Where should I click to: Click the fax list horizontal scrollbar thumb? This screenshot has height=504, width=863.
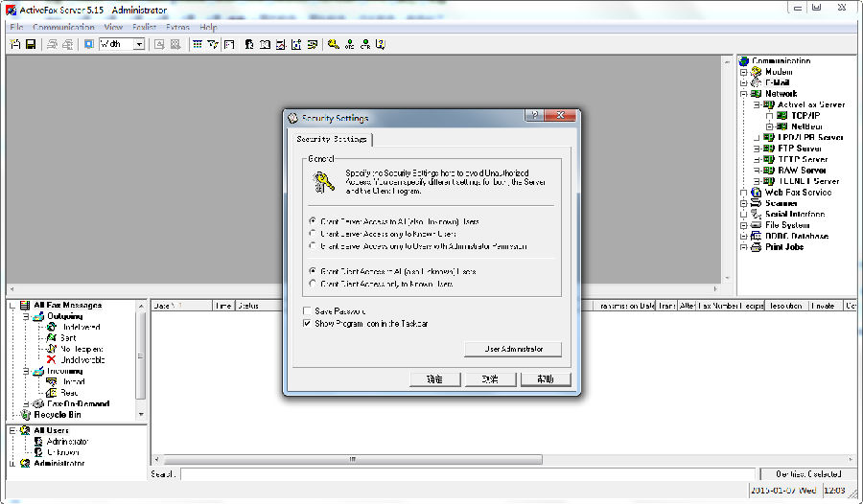click(353, 459)
